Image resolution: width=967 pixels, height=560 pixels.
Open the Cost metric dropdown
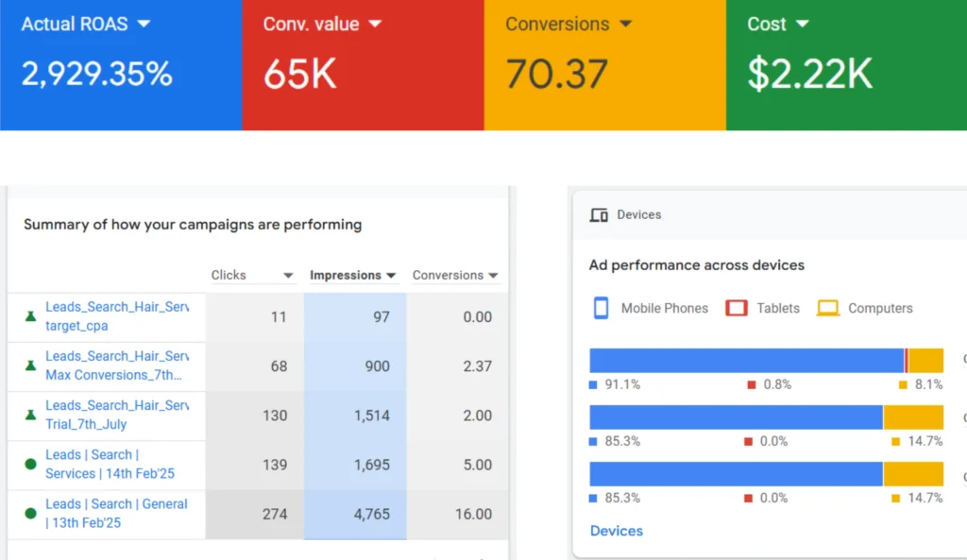click(x=803, y=25)
